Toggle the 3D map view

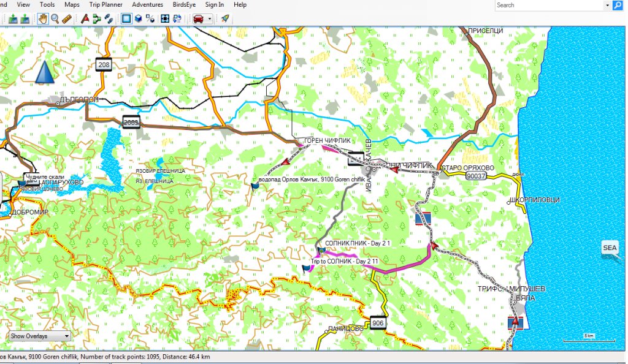pos(139,18)
